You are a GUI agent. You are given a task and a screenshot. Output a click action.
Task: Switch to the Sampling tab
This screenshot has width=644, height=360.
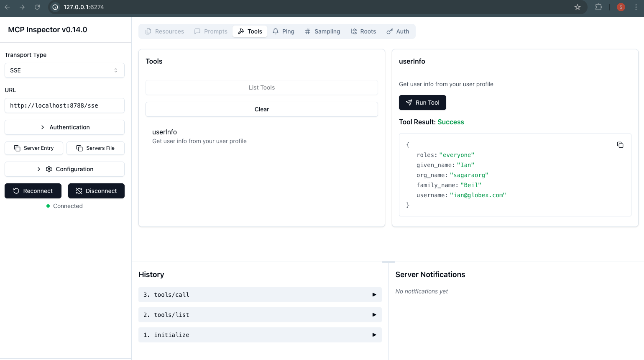pyautogui.click(x=322, y=31)
